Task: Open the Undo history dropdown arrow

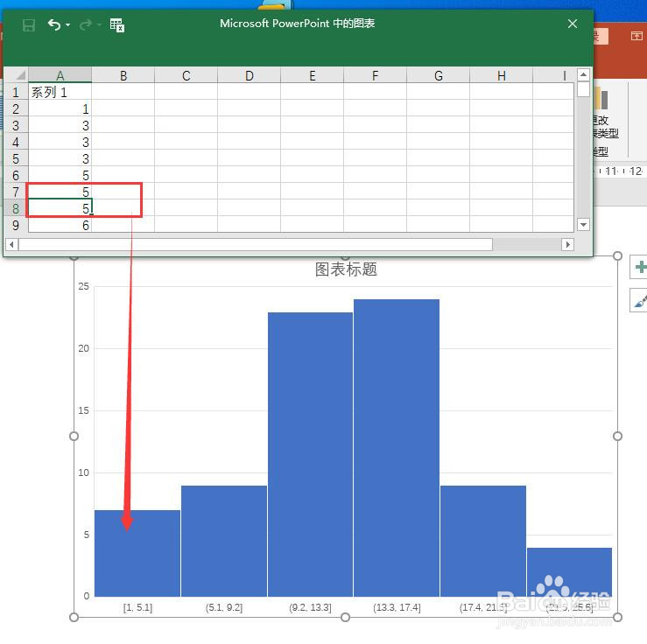Action: tap(67, 25)
